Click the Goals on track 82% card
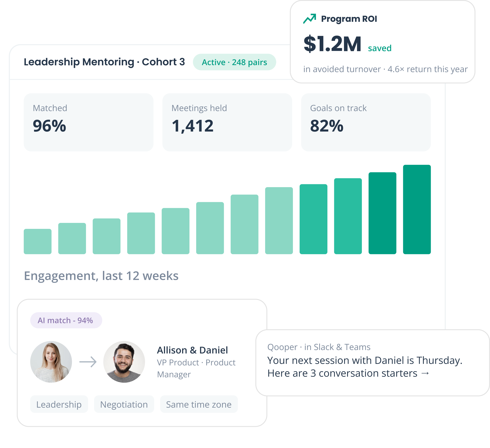The width and height of the screenshot is (490, 448). pyautogui.click(x=366, y=122)
